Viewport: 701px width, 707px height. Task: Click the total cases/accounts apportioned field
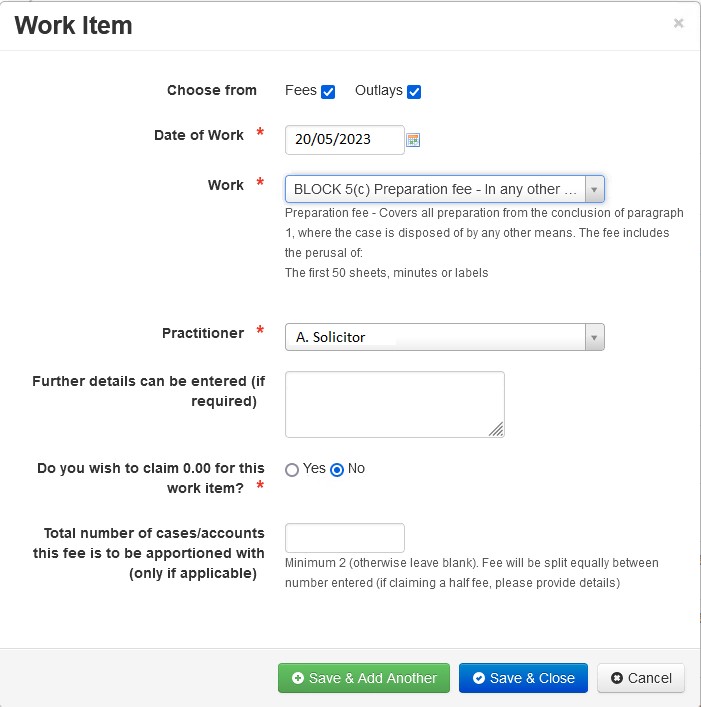tap(345, 538)
